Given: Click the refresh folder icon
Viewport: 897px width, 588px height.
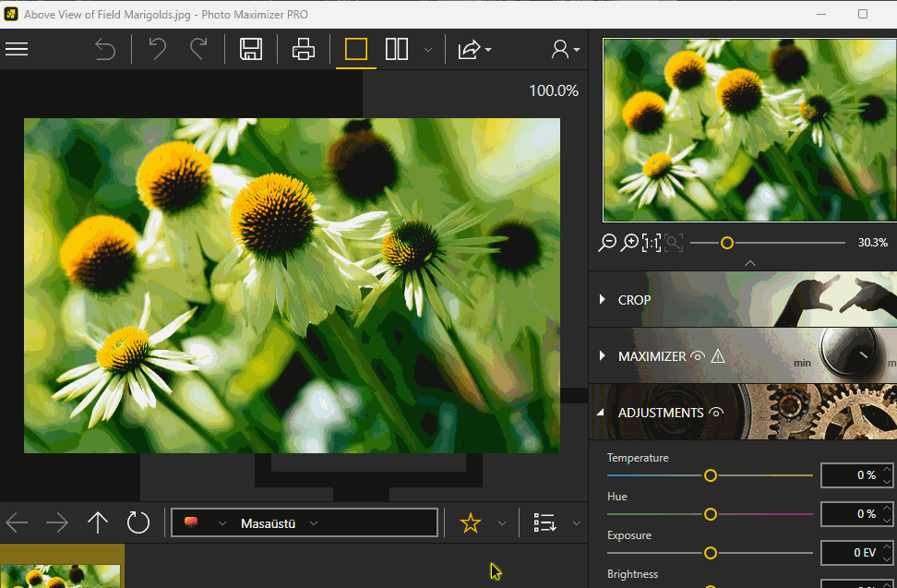Looking at the screenshot, I should coord(138,523).
